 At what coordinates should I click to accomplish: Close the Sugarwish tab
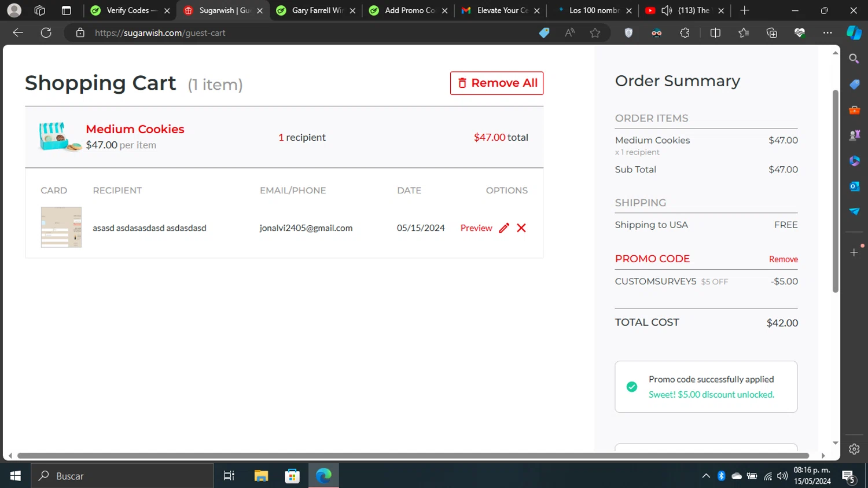click(x=260, y=10)
